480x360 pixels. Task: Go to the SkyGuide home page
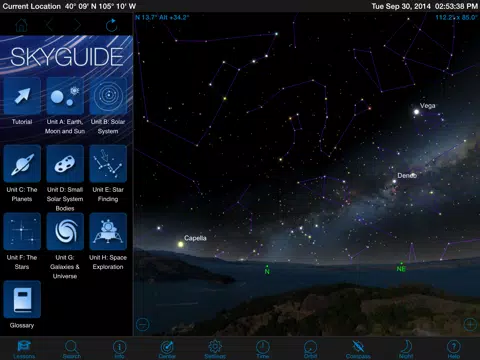(22, 25)
